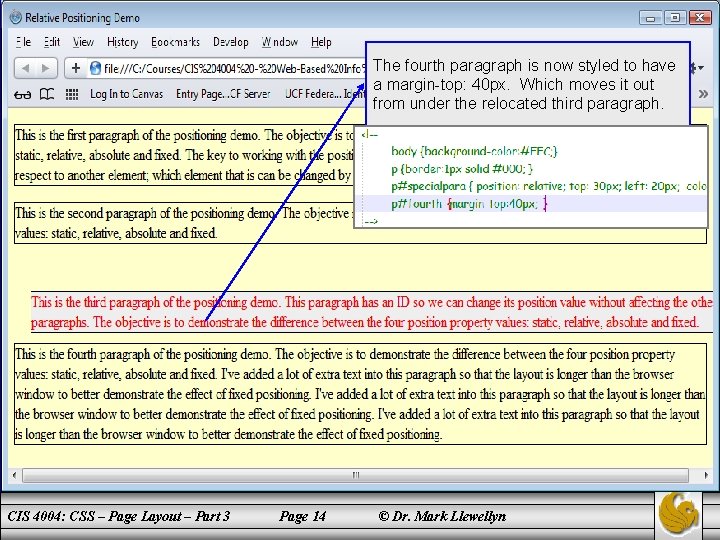
Task: Click the browser forward arrow button
Action: pyautogui.click(x=46, y=68)
